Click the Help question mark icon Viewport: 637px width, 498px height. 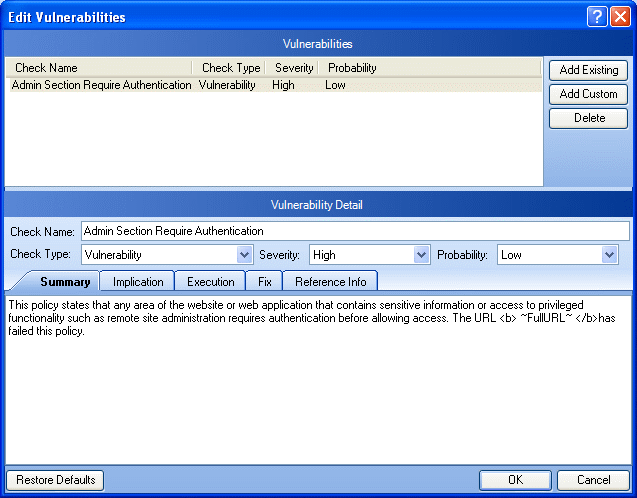click(x=598, y=16)
